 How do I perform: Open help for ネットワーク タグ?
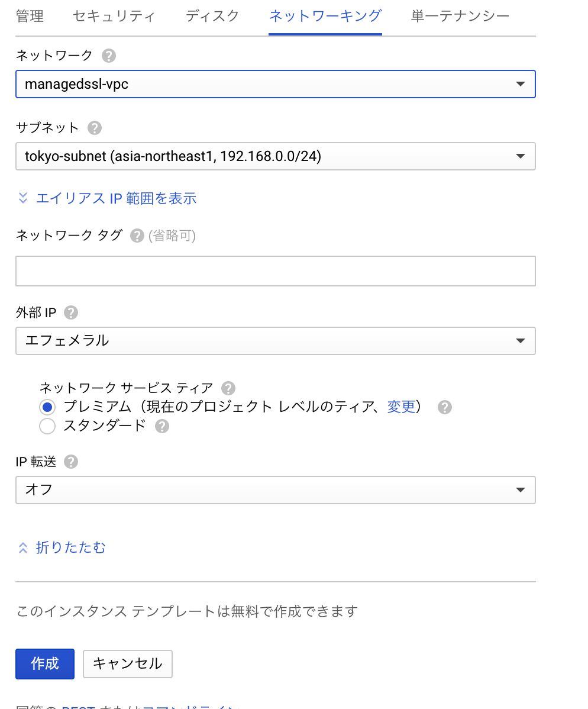[136, 235]
